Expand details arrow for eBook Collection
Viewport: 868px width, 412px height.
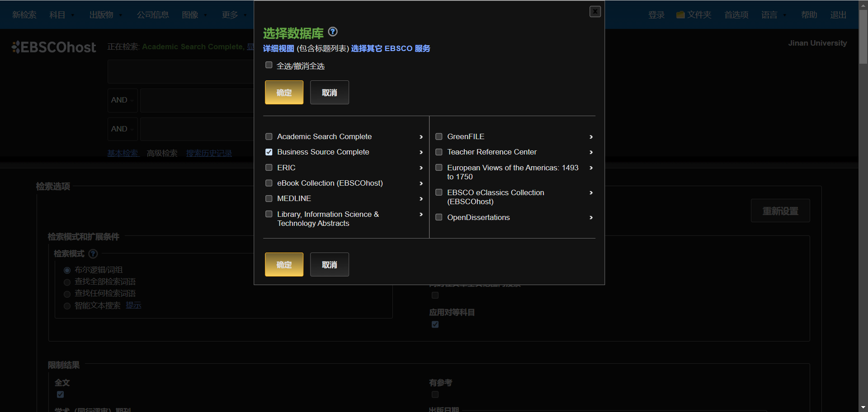click(421, 183)
